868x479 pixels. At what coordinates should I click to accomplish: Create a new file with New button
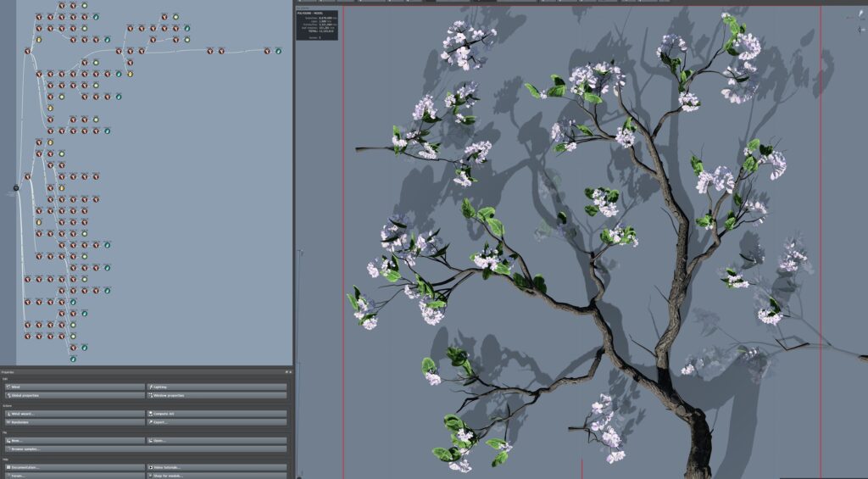pos(75,441)
